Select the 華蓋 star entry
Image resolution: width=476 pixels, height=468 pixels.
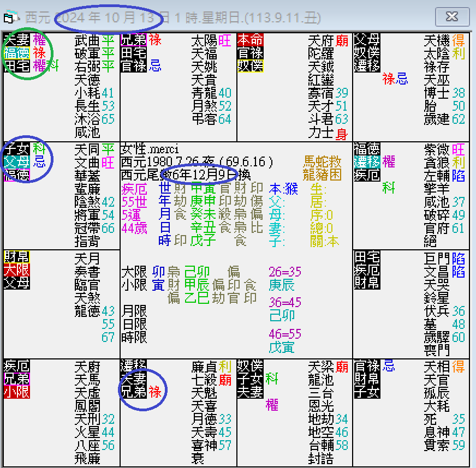pyautogui.click(x=87, y=176)
